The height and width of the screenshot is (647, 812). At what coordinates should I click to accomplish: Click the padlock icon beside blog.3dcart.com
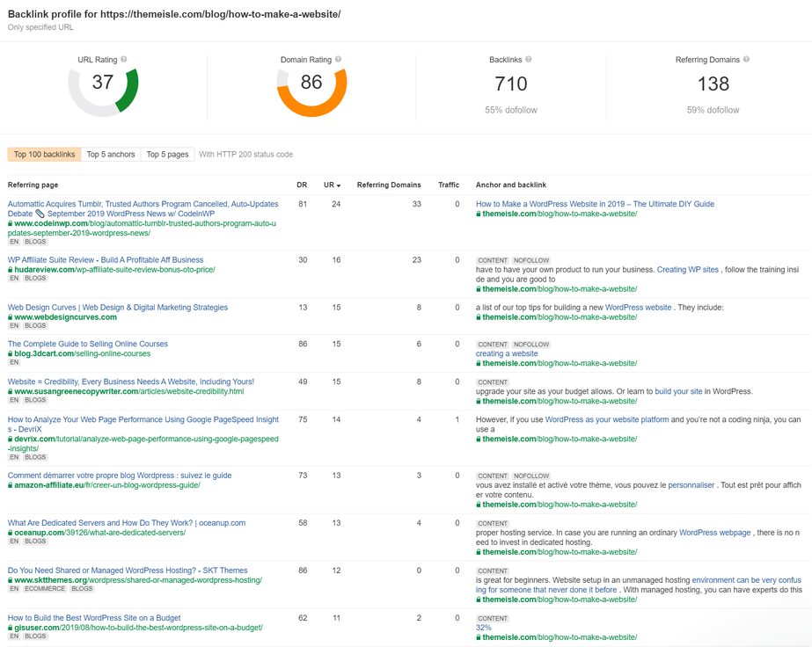click(x=11, y=354)
